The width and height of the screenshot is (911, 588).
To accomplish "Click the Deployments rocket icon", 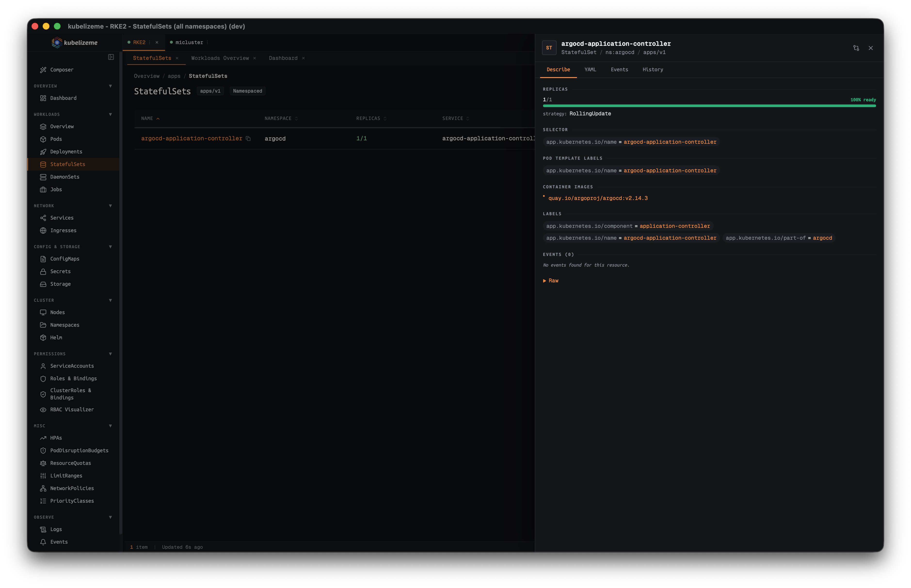I will click(x=43, y=151).
